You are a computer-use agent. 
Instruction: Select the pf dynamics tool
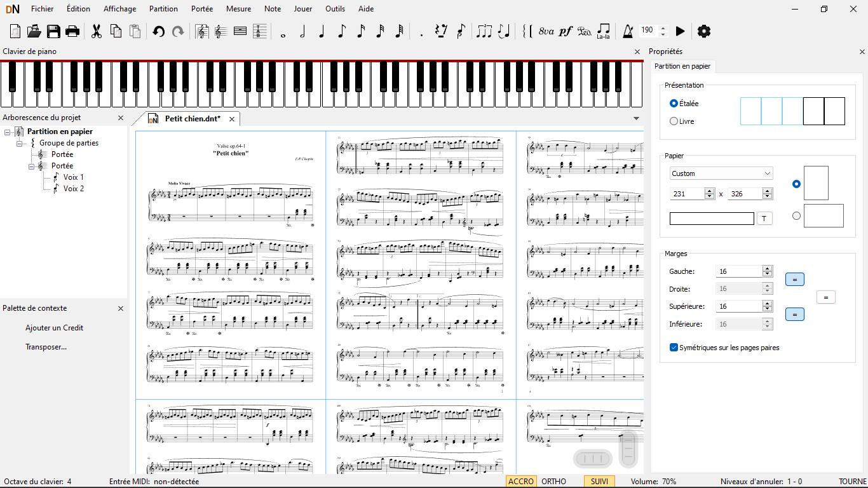(566, 31)
